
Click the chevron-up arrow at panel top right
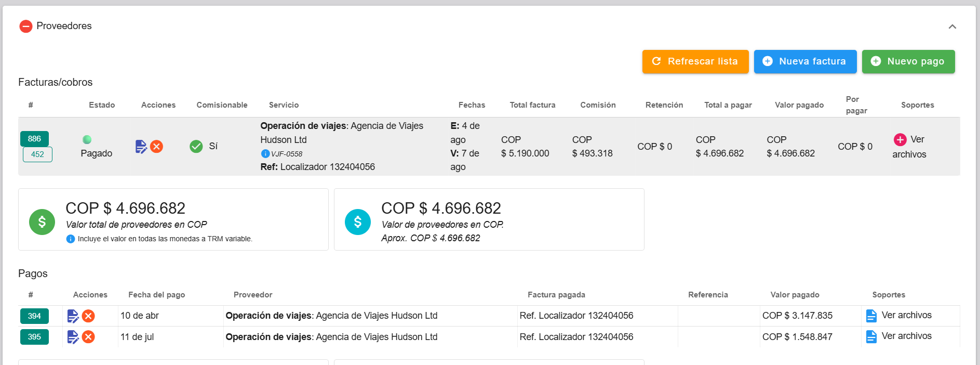click(952, 27)
